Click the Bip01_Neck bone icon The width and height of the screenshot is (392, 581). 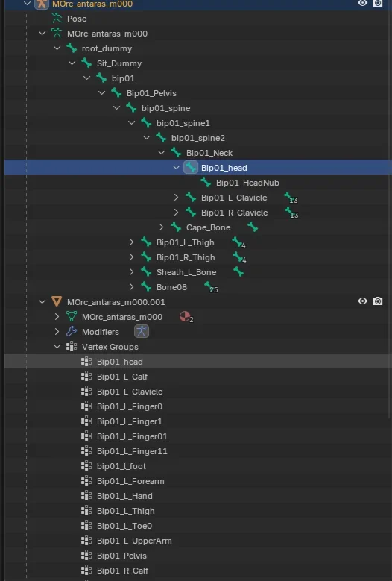(x=176, y=153)
